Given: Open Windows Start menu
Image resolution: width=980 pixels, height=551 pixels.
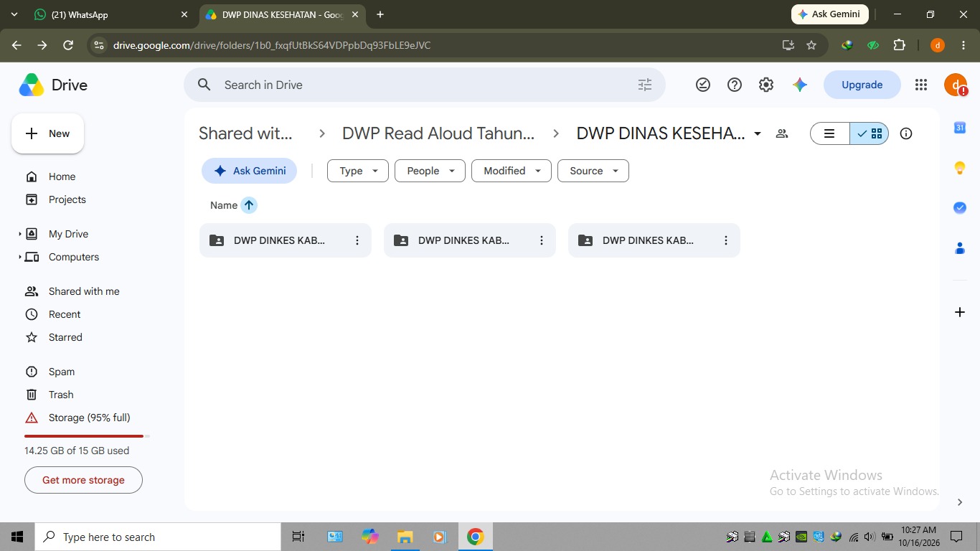Looking at the screenshot, I should (17, 537).
